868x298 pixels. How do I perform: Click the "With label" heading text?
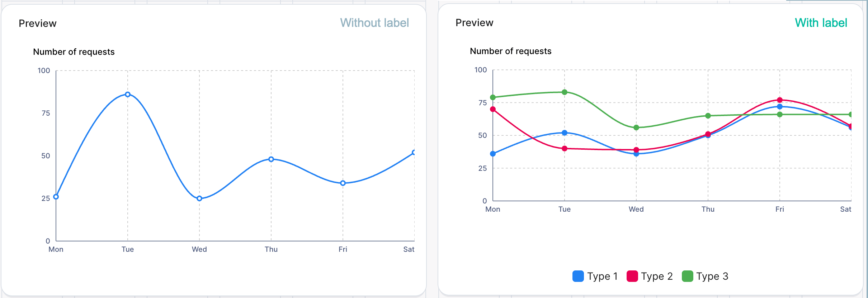pos(821,23)
